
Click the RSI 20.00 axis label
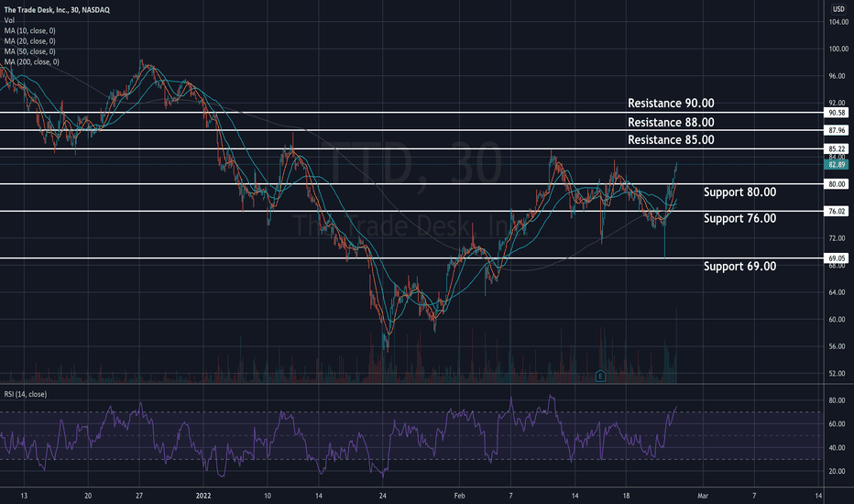[838, 471]
